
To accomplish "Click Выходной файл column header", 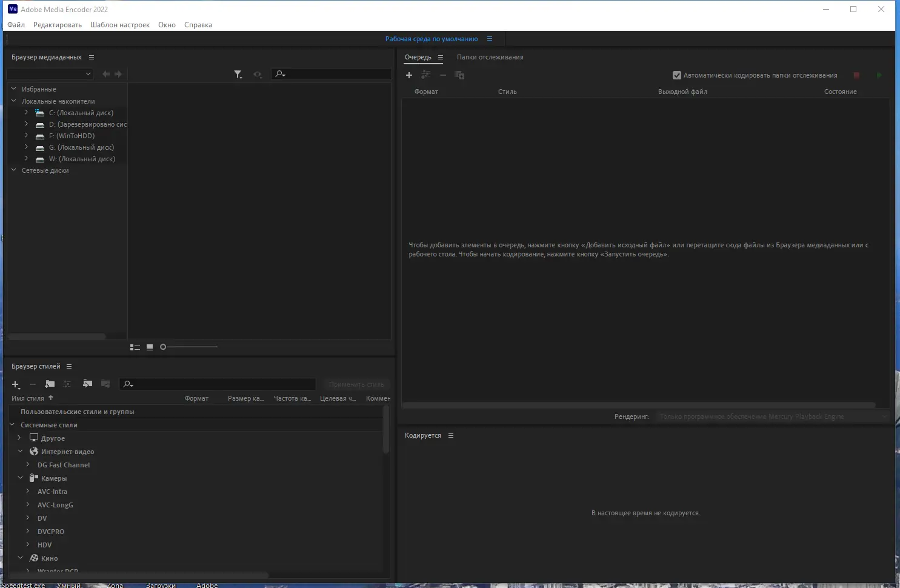I will [x=682, y=92].
